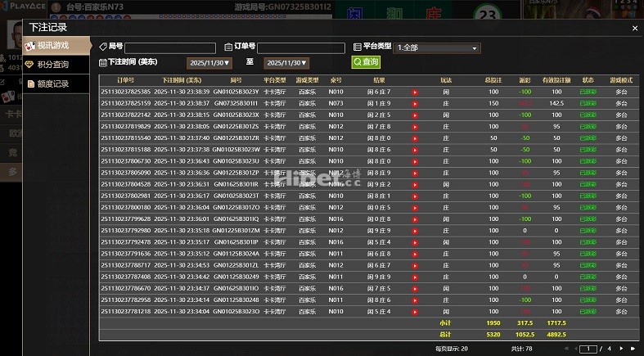Screen dimensions: 644x356
Task: Jump to the last page
Action: coord(632,349)
